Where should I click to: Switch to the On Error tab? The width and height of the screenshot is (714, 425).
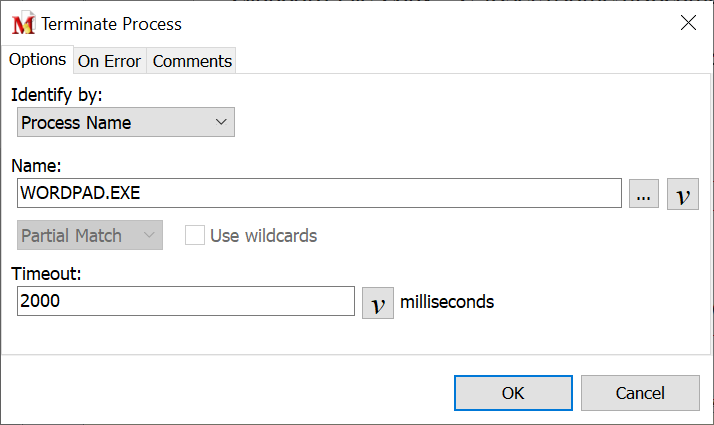(x=109, y=61)
